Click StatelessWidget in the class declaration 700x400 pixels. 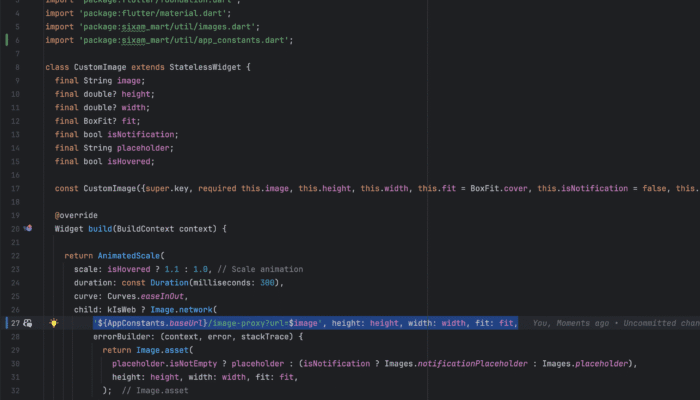[205, 67]
